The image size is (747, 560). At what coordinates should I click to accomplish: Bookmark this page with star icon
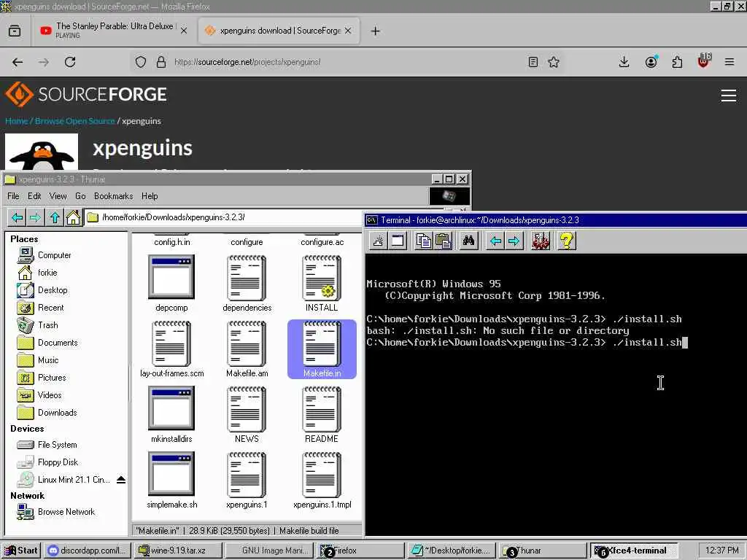click(554, 62)
